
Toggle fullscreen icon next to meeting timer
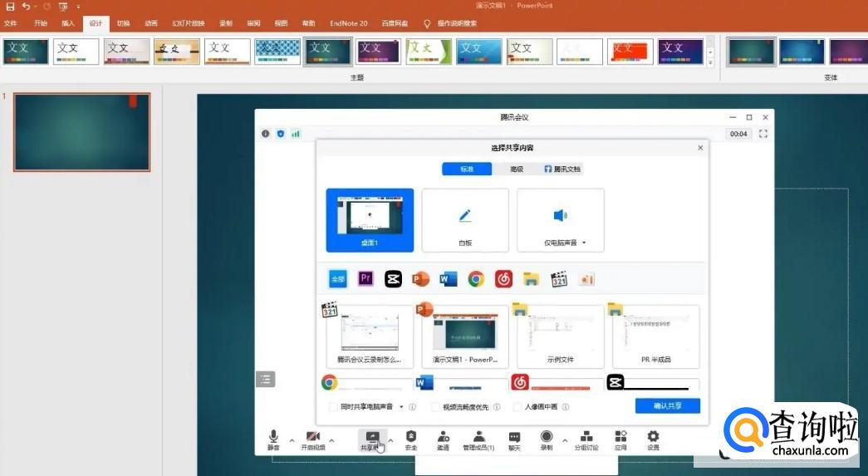point(763,134)
